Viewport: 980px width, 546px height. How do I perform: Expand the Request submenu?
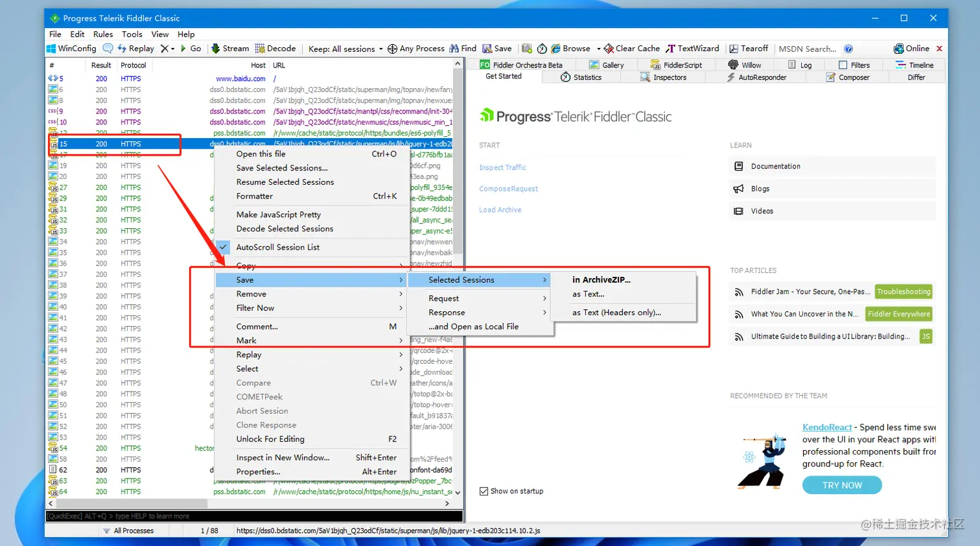(480, 298)
